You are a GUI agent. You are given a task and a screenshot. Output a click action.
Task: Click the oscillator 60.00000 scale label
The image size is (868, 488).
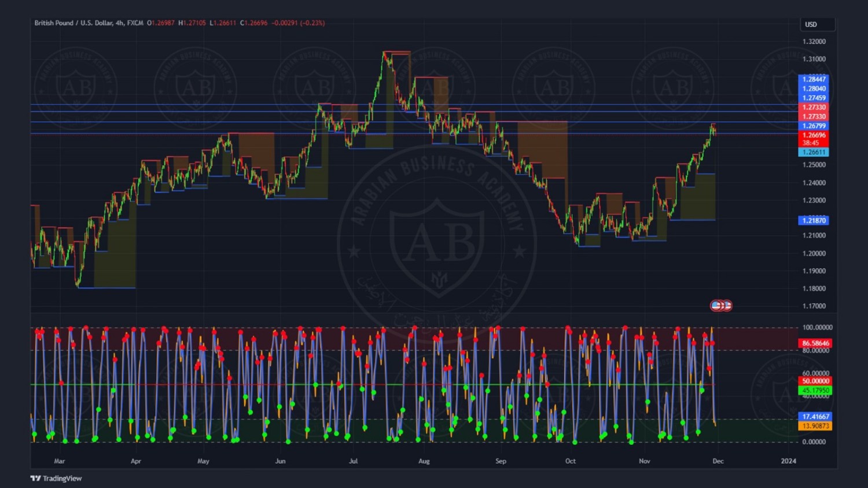pos(815,374)
